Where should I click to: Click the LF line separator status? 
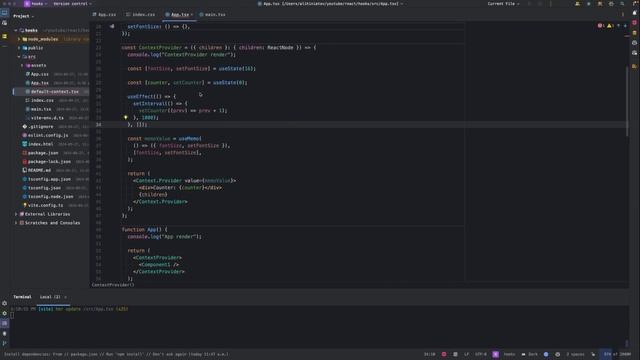467,354
